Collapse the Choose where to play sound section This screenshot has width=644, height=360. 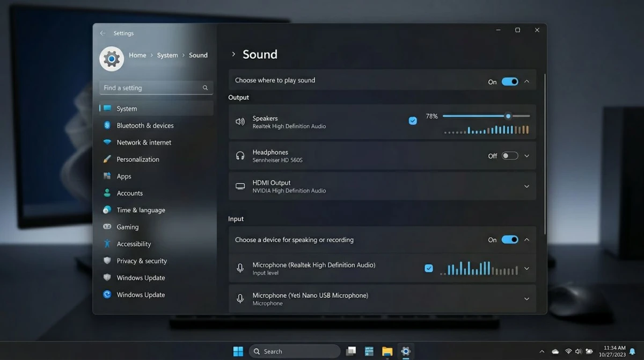526,82
